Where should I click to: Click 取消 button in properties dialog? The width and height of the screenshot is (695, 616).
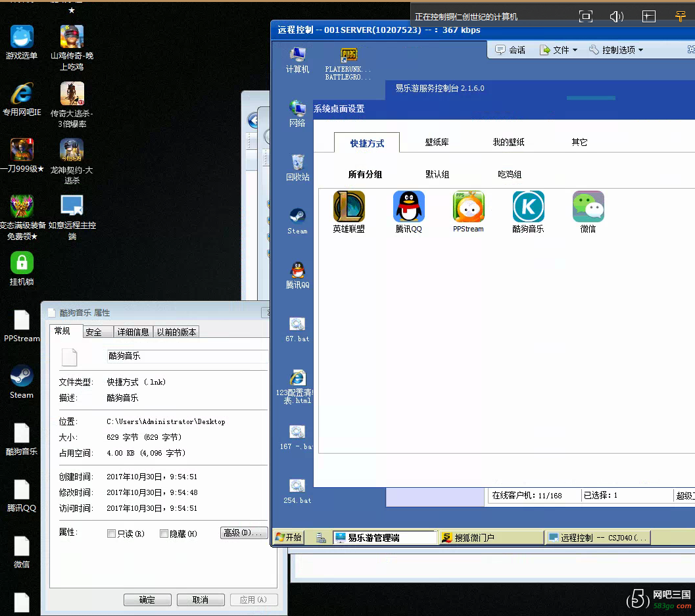[201, 600]
